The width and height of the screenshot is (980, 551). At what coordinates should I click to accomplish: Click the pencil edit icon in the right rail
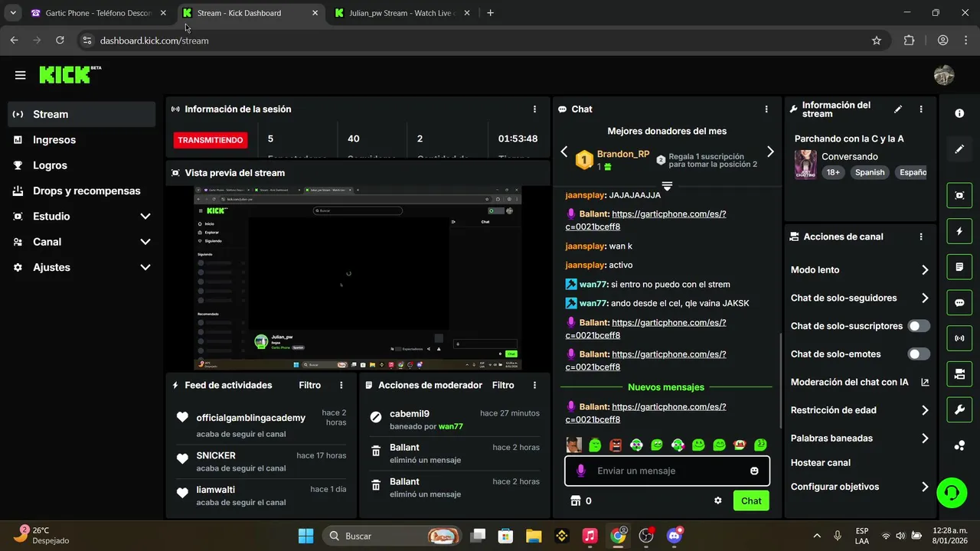(959, 149)
